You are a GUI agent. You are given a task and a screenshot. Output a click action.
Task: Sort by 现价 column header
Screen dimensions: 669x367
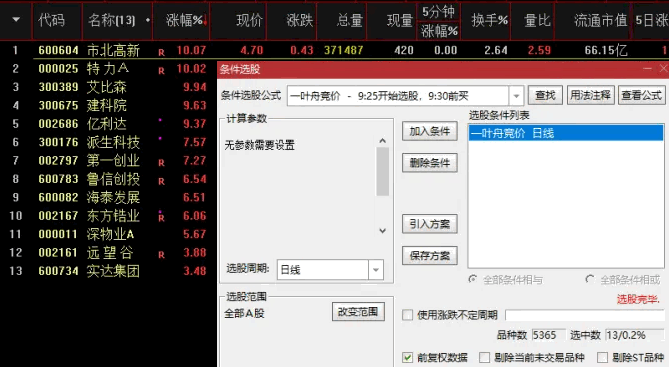point(249,20)
